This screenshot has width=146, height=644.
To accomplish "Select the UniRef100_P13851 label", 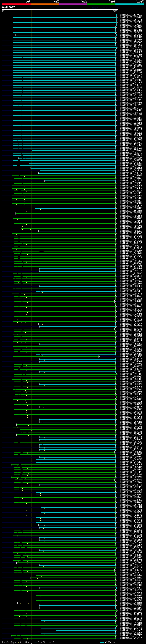I will 131,349.
